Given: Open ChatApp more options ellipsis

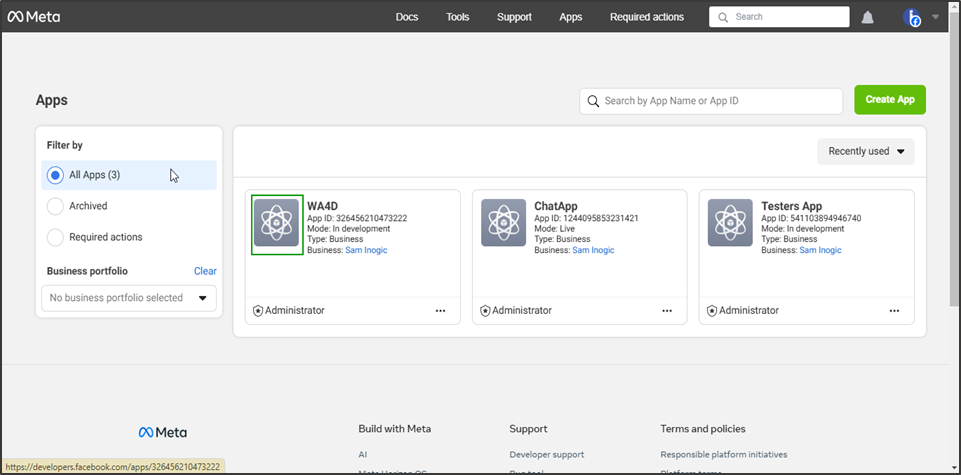Looking at the screenshot, I should [x=667, y=311].
